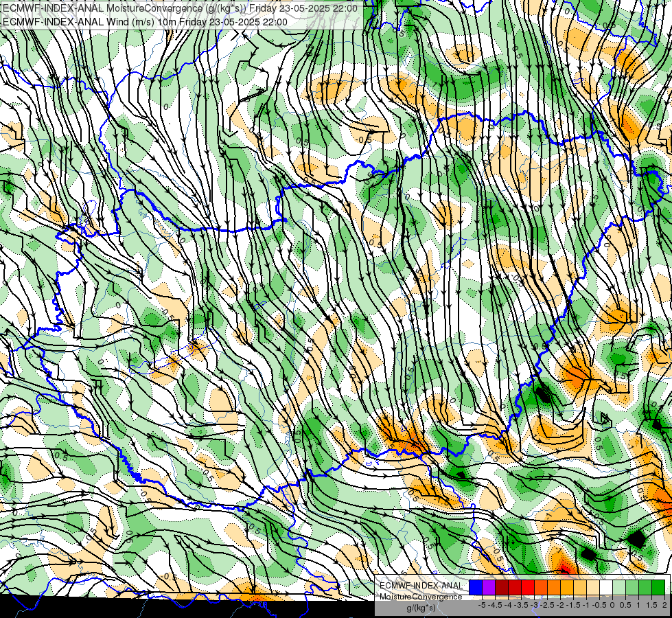Click the blue legend swatch
672x618 pixels.
[x=476, y=588]
